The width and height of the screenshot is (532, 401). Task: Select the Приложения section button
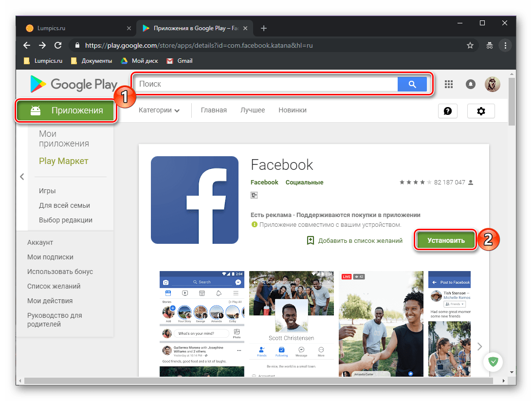click(66, 110)
